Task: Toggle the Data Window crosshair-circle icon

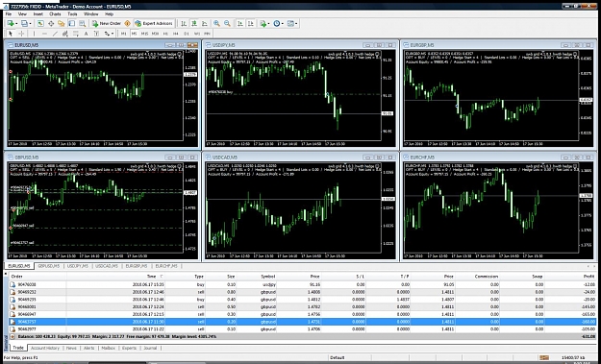Action: pos(51,23)
